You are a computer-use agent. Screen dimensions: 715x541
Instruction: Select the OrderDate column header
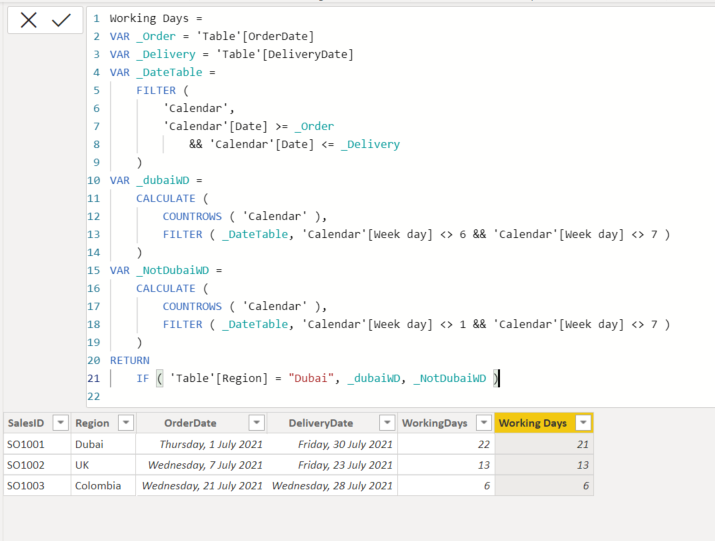190,423
